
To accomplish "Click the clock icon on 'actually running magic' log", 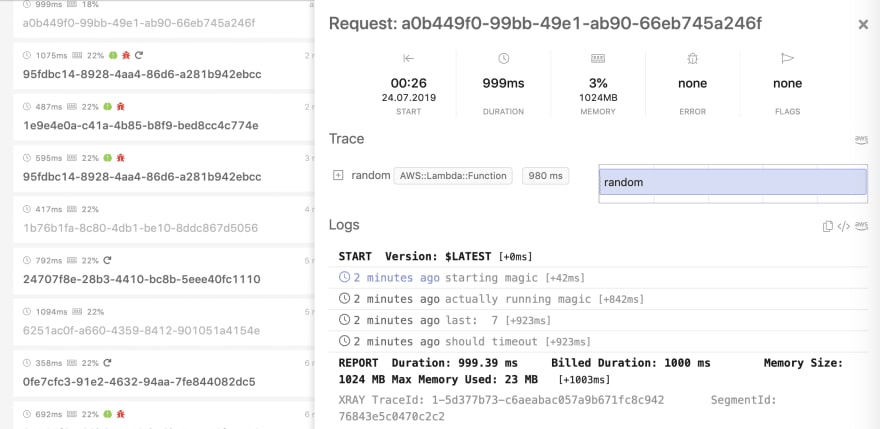I will click(x=344, y=299).
